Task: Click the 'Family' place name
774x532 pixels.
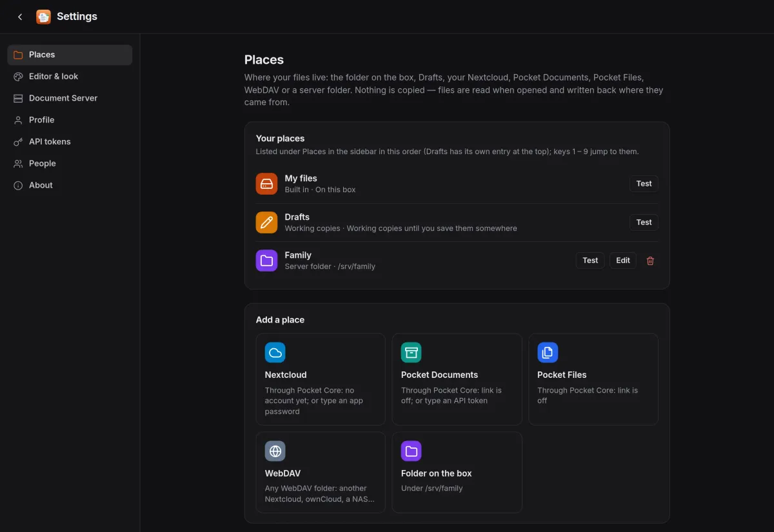Action: click(298, 255)
